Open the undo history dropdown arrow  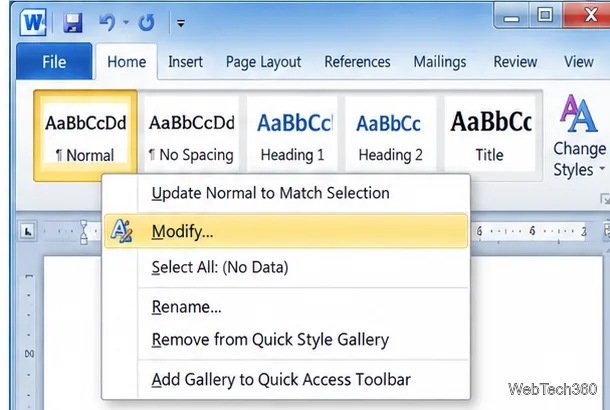point(126,23)
